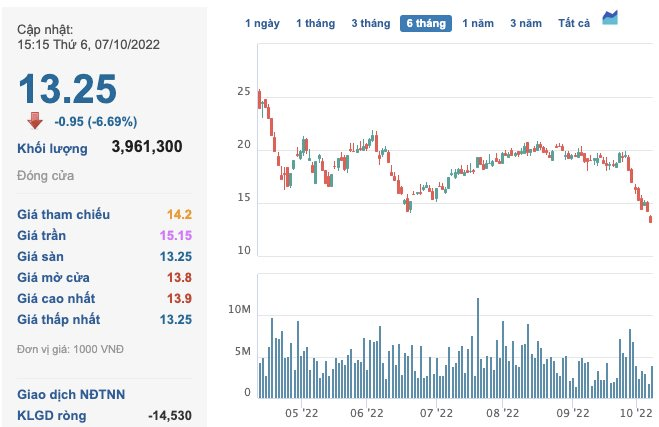Image resolution: width=659 pixels, height=427 pixels.
Task: Click the large 13.25 current price
Action: point(67,89)
